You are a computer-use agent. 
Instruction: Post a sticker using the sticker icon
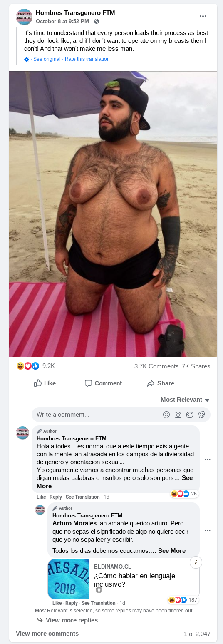[x=202, y=415]
